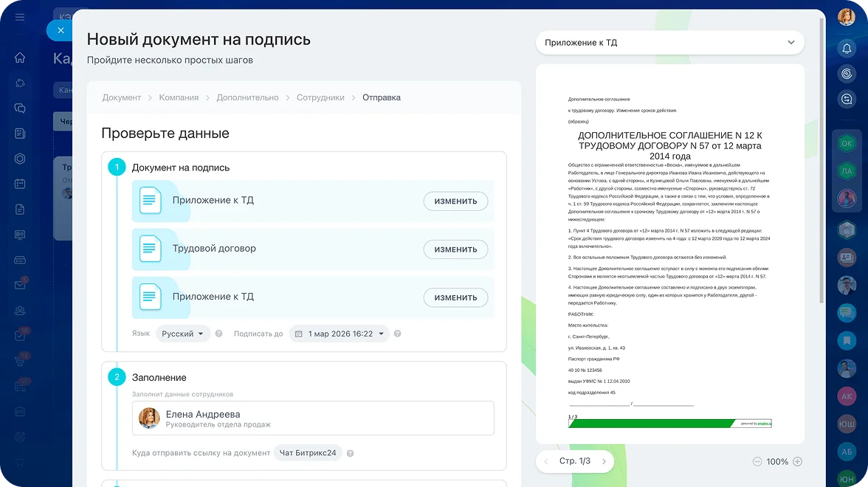Open the collaboration circle icon below home

coord(20,83)
